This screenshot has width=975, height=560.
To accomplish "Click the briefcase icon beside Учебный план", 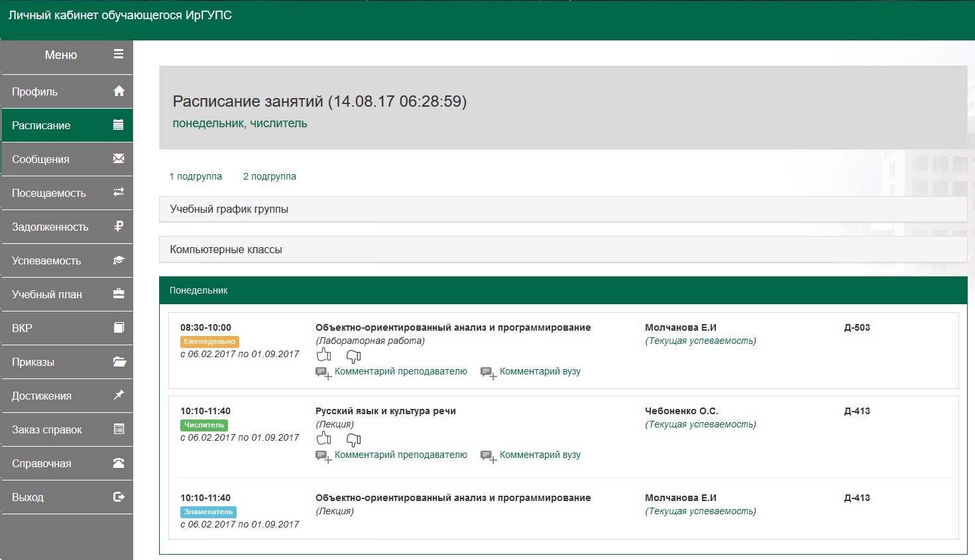I will point(119,294).
